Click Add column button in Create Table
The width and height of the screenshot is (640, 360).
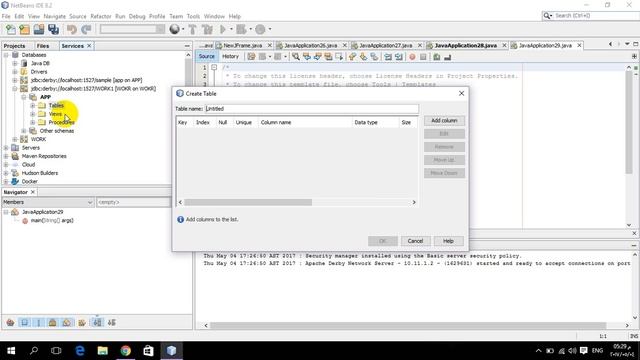pyautogui.click(x=444, y=120)
